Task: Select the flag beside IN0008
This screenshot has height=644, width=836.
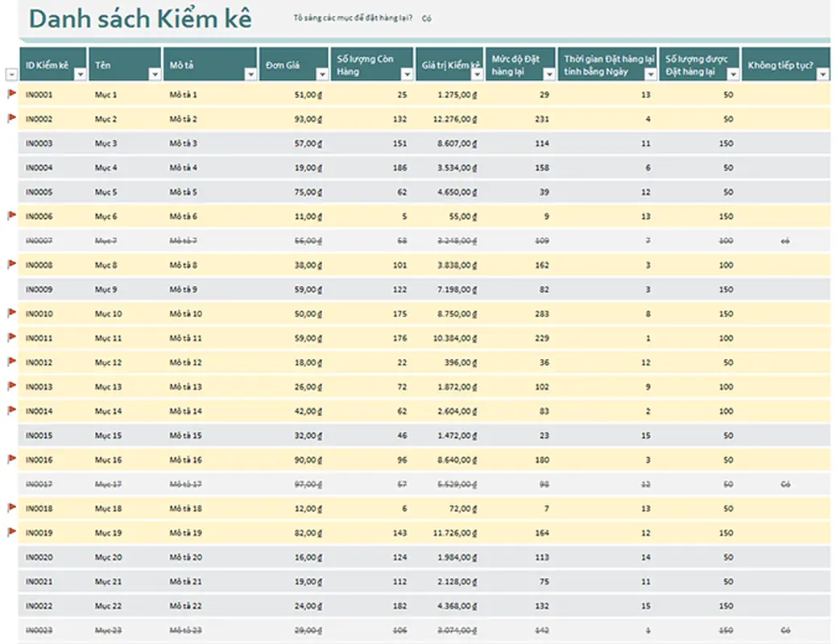Action: [x=11, y=264]
